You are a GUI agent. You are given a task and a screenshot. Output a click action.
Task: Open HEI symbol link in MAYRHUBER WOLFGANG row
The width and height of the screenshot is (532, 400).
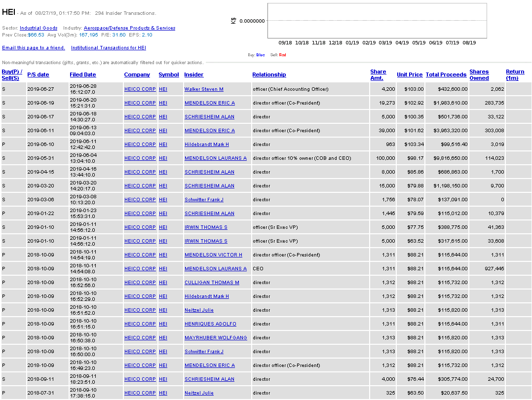tap(163, 338)
